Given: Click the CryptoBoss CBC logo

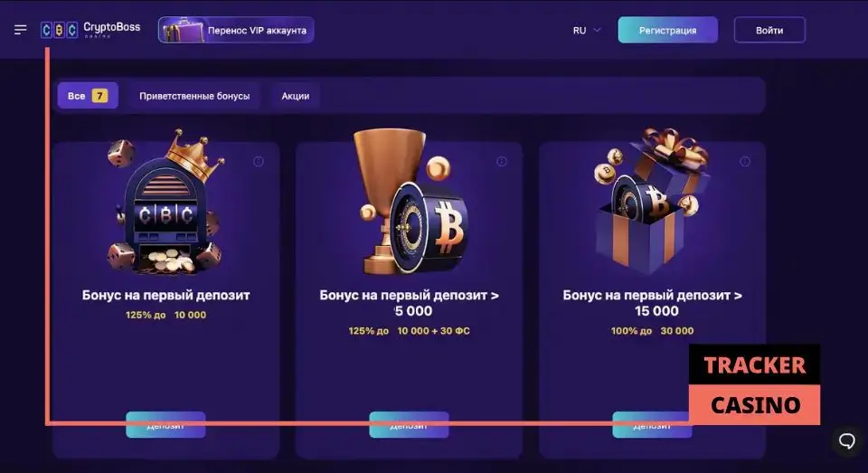Looking at the screenshot, I should [x=90, y=29].
